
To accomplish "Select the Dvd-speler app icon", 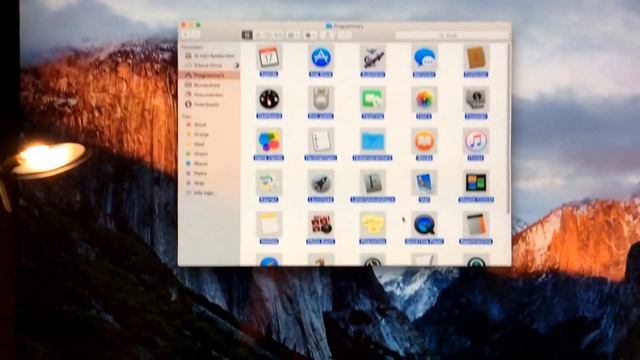I will [321, 99].
